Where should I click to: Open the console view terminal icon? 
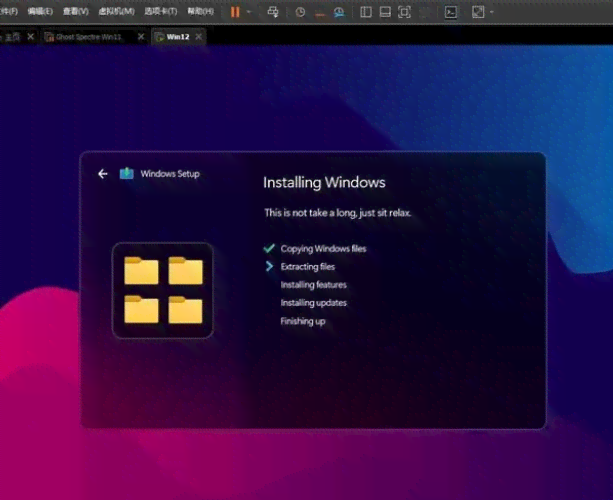pyautogui.click(x=451, y=12)
